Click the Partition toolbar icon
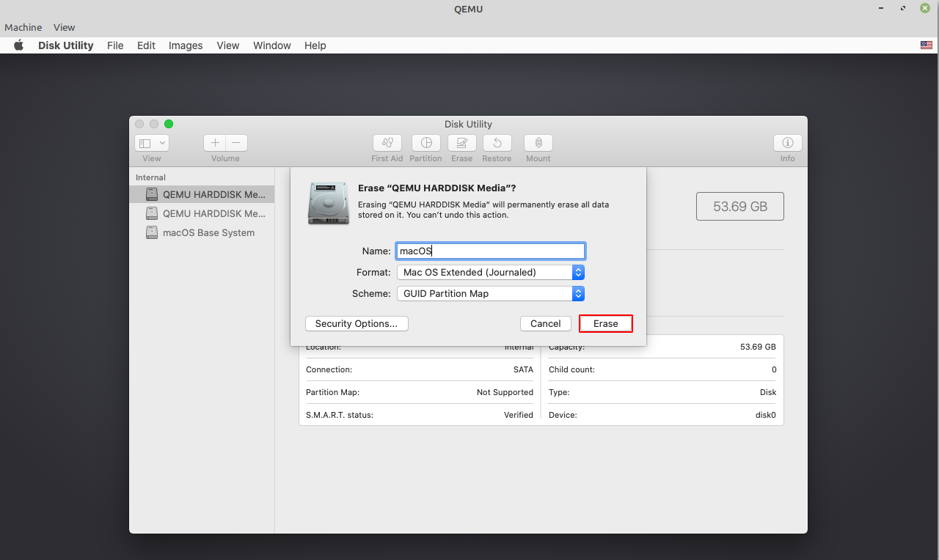Viewport: 939px width, 560px height. (x=425, y=143)
